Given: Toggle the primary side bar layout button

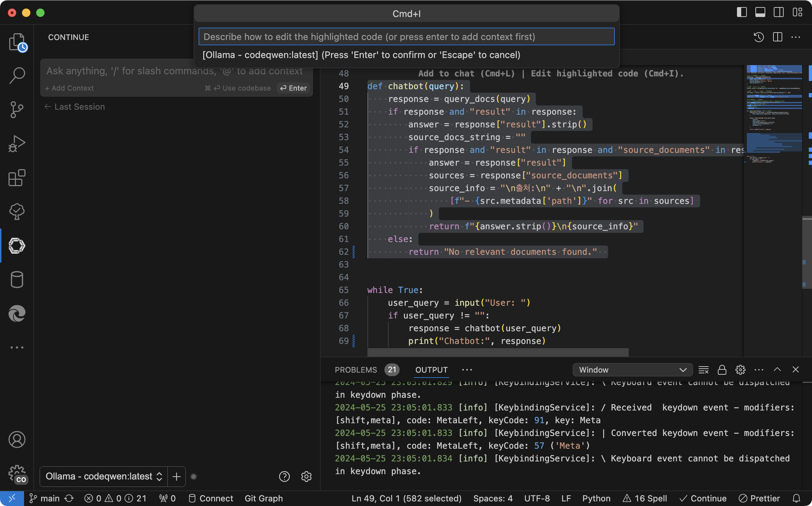Looking at the screenshot, I should (742, 12).
